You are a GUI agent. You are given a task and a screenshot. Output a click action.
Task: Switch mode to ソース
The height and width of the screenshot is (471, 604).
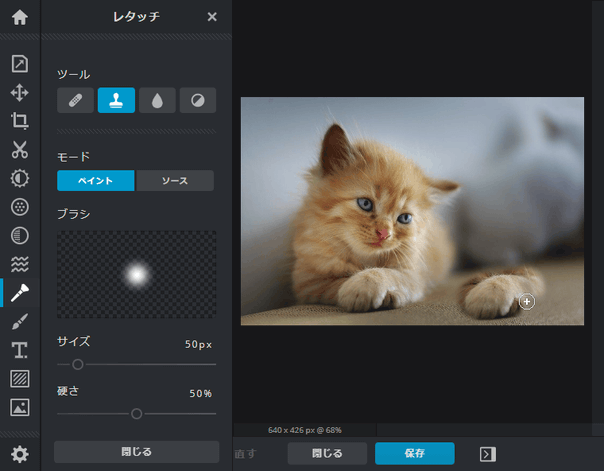point(175,181)
